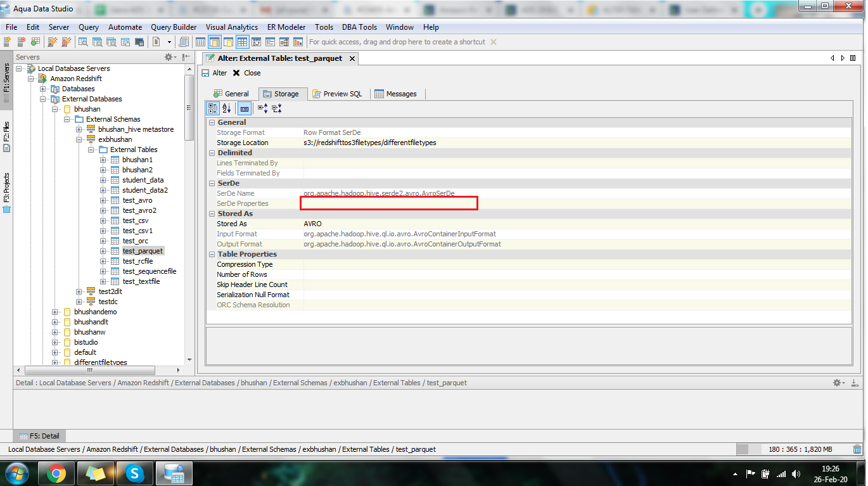Open the Preview SQL tab

[x=338, y=94]
